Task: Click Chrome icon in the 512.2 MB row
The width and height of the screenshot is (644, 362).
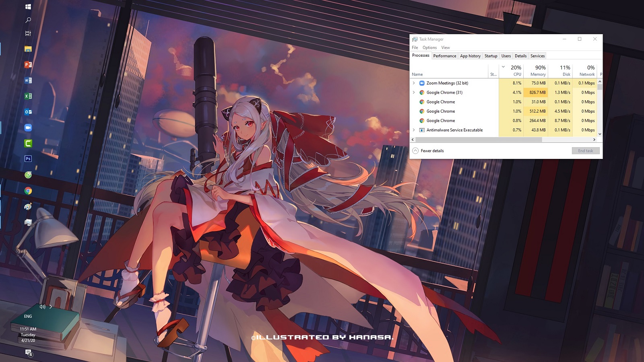Action: pos(422,111)
